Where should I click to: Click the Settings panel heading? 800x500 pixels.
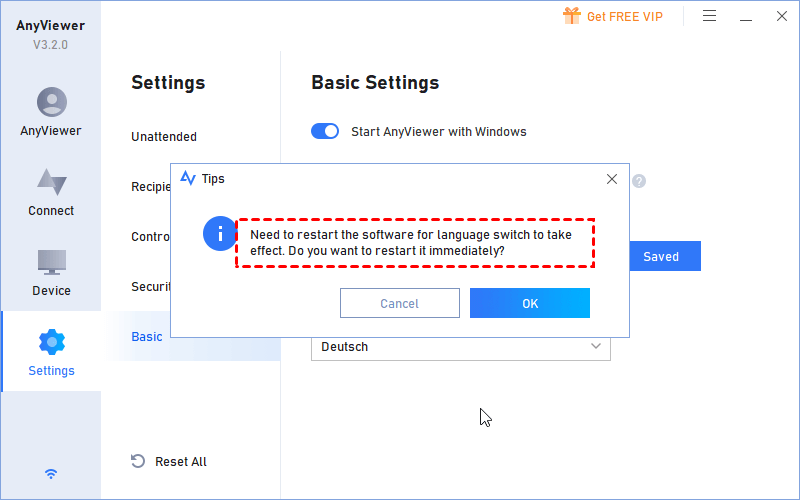click(x=168, y=83)
